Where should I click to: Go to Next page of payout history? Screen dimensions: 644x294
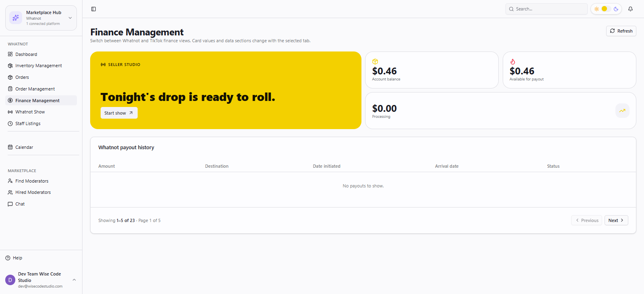(616, 220)
